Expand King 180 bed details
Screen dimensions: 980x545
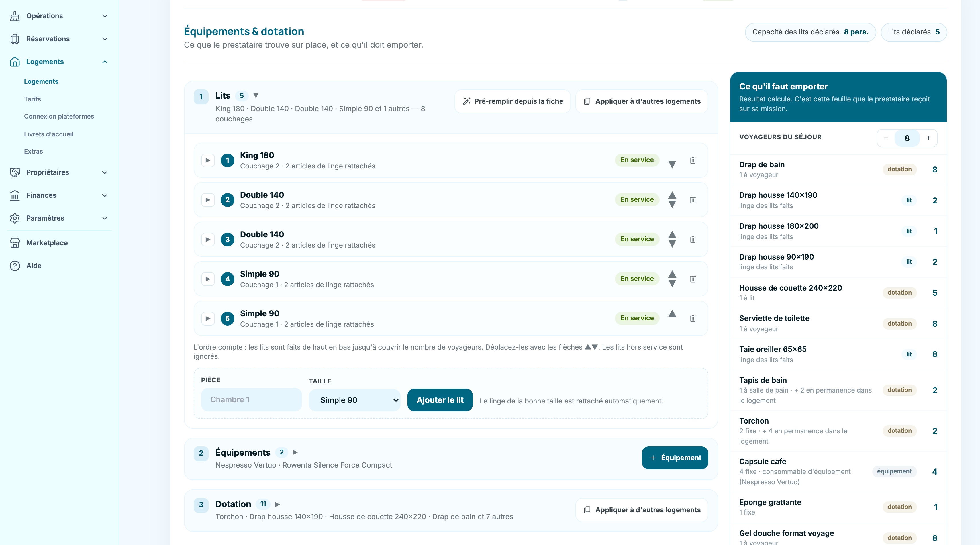click(x=208, y=160)
